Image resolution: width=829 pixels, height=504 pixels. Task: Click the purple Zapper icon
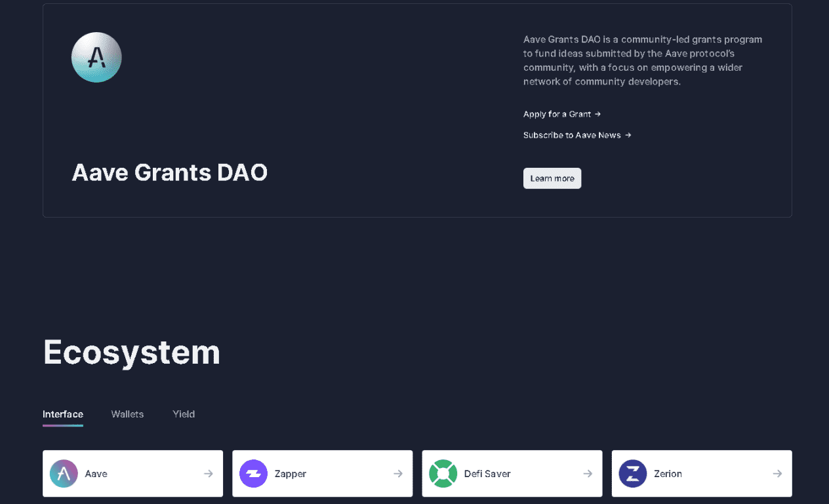[x=253, y=473]
